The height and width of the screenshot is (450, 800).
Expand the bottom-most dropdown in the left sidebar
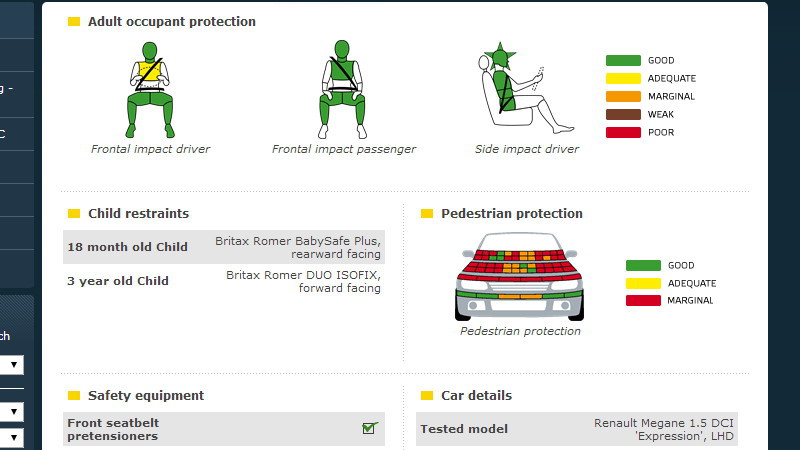tap(12, 437)
